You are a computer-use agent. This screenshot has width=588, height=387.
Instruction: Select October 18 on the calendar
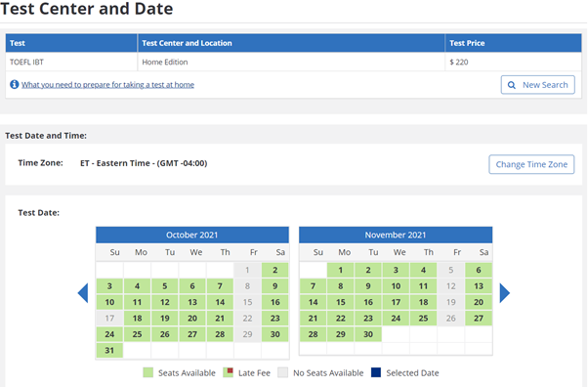pos(138,319)
